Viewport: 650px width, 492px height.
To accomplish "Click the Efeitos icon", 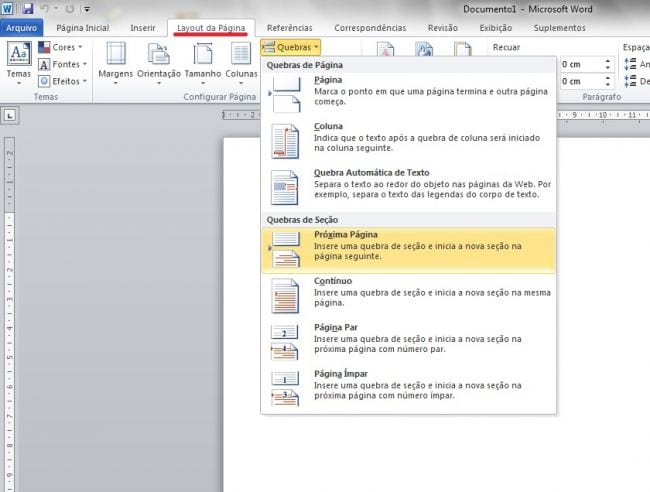I will point(44,81).
